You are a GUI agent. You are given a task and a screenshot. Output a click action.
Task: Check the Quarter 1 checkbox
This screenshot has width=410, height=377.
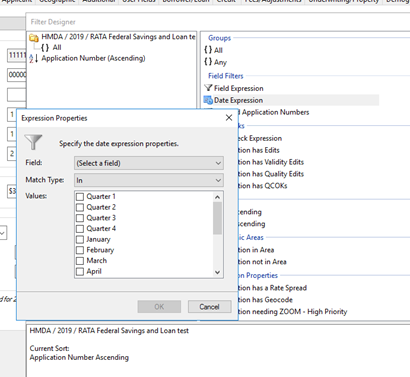tap(80, 197)
